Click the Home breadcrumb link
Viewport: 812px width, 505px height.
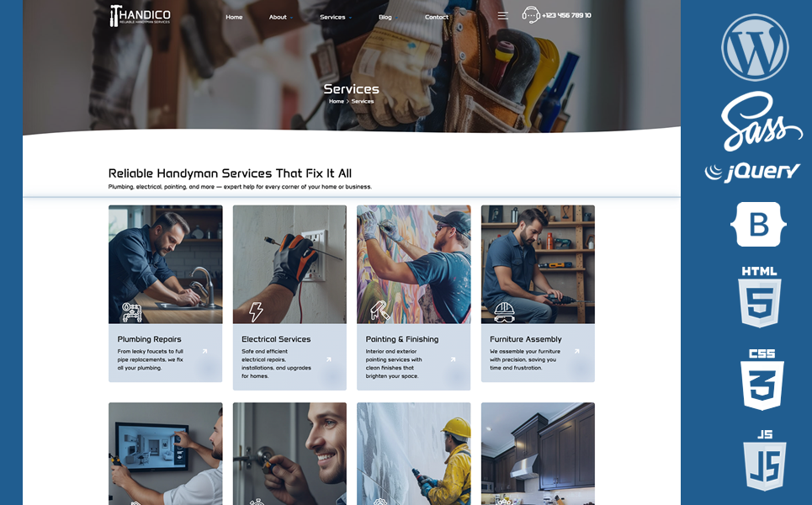[x=336, y=101]
